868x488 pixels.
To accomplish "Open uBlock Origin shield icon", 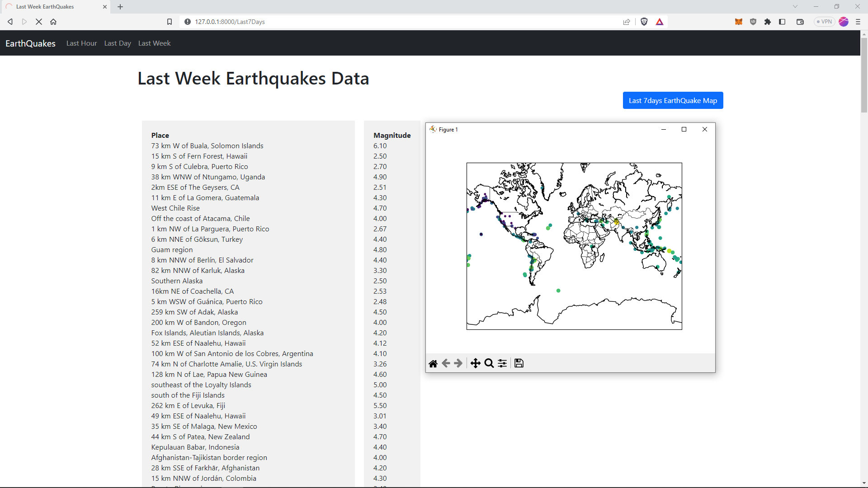I will [753, 21].
